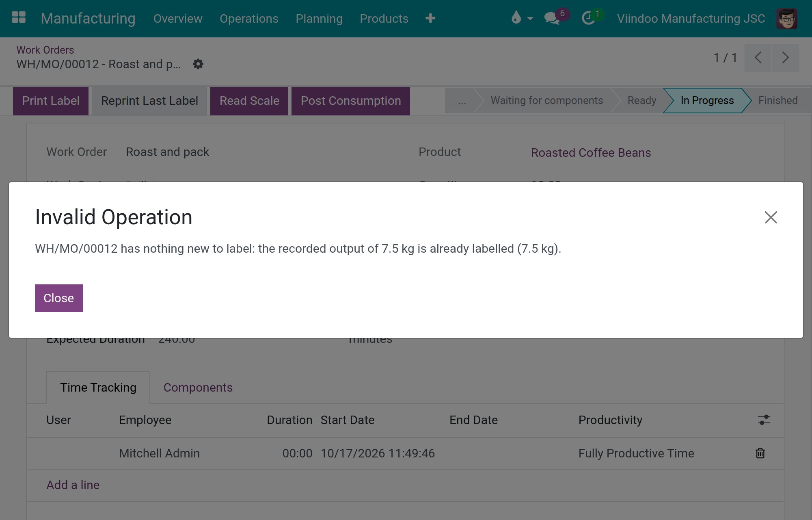This screenshot has height=520, width=812.
Task: Expand the collapsed status ellipsis
Action: tap(462, 100)
